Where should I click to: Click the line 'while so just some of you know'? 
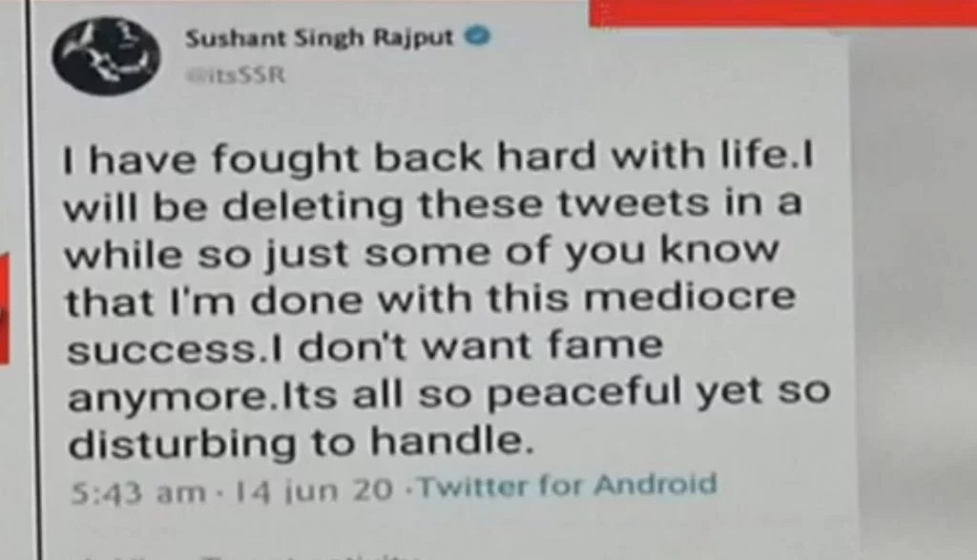pyautogui.click(x=422, y=253)
